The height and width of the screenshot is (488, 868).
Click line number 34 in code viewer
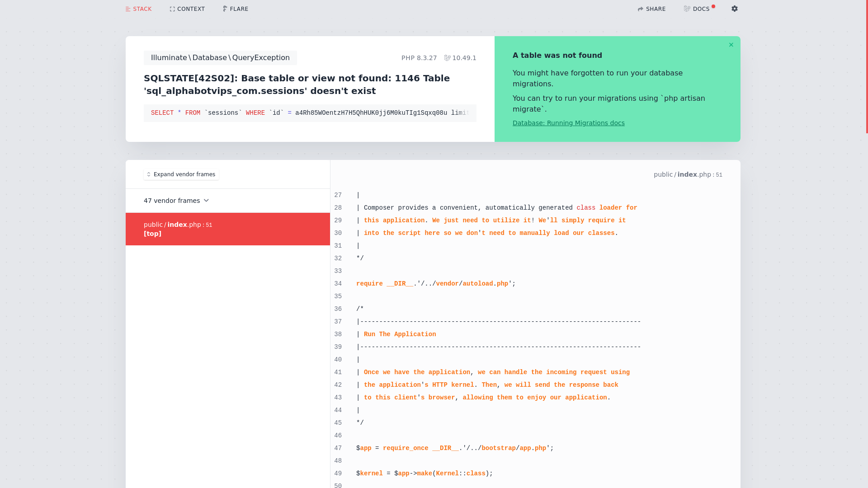point(338,284)
